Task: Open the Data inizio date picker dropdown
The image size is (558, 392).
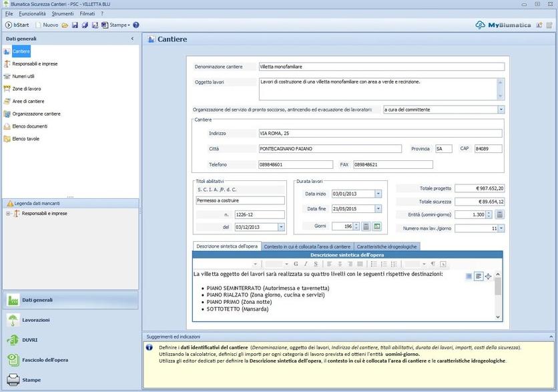Action: (378, 194)
